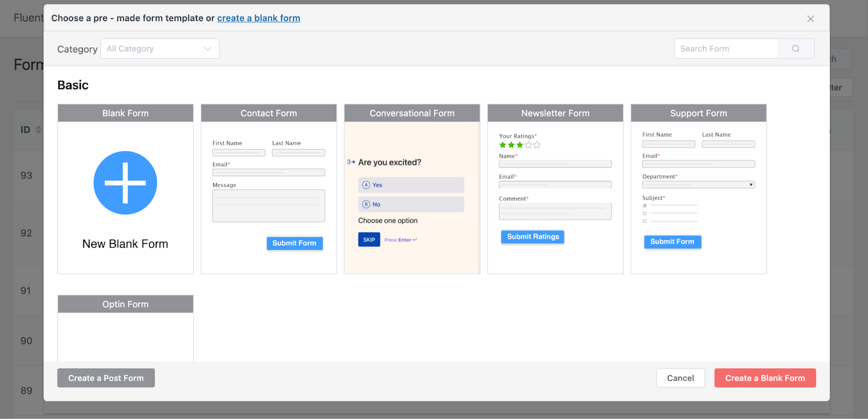Click form ID 89 in the background table

pos(27,391)
